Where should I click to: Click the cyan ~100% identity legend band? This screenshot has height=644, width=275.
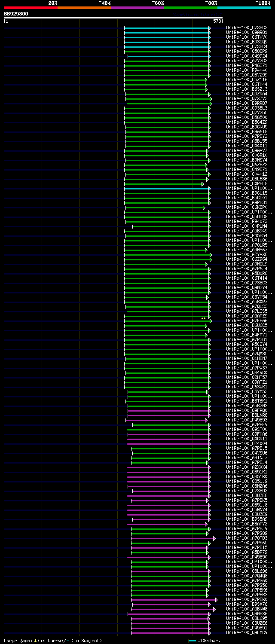coord(244,7)
